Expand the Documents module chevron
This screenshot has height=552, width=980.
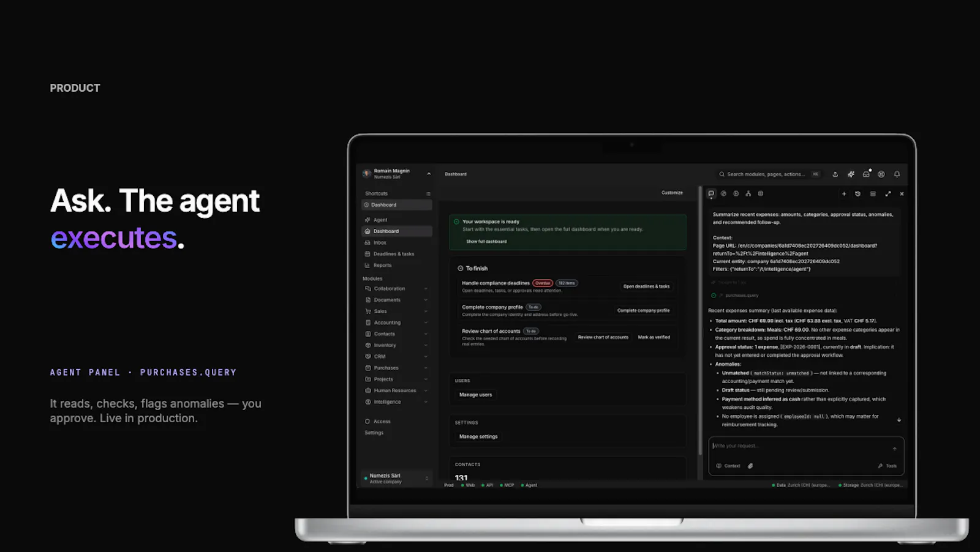coord(426,300)
